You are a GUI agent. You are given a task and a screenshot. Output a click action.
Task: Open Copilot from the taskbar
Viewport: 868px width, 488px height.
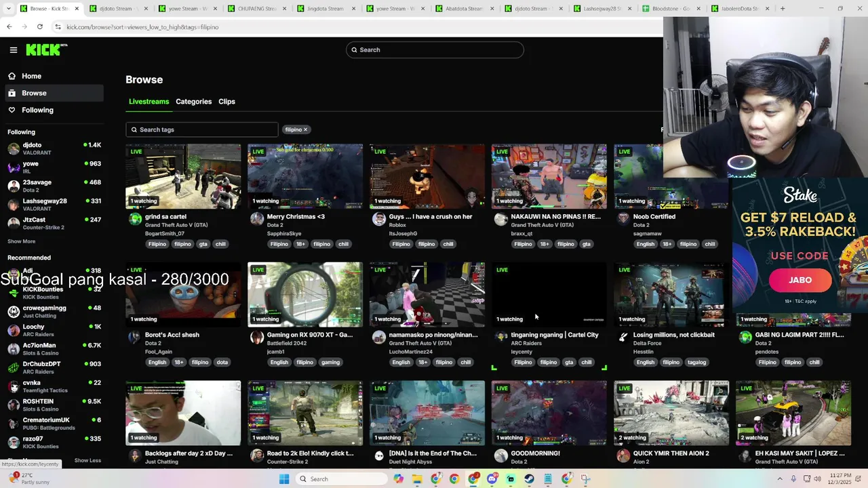tap(399, 479)
